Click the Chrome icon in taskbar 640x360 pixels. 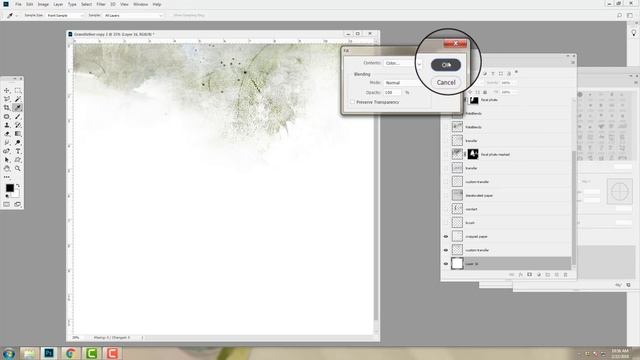[x=70, y=353]
